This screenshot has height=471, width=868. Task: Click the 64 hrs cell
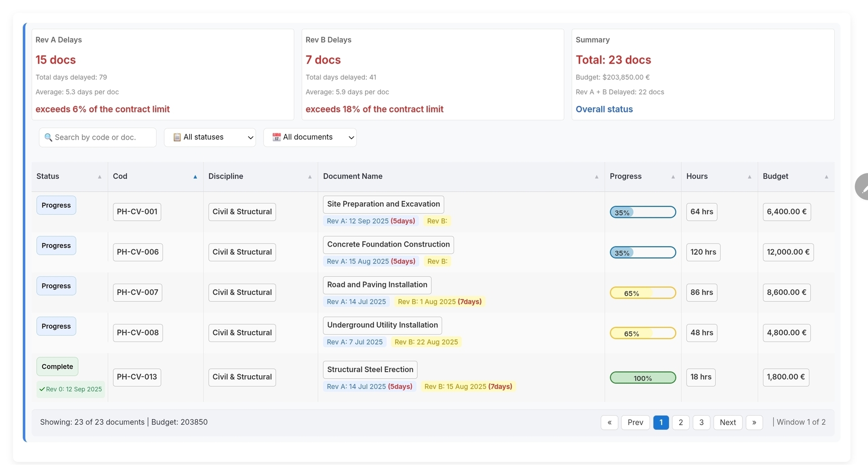(x=702, y=212)
